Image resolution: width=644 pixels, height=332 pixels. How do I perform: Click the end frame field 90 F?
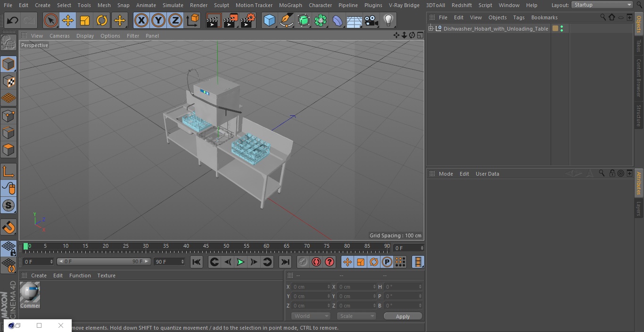point(169,261)
